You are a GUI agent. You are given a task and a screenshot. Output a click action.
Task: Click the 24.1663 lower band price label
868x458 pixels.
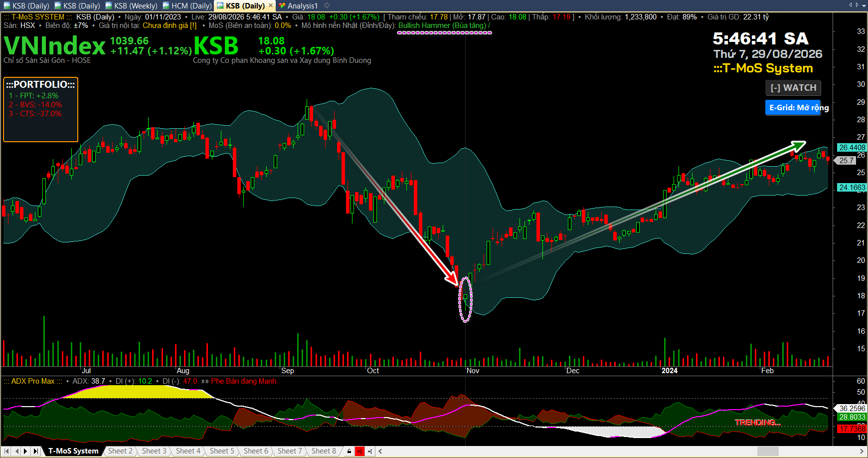coord(852,188)
